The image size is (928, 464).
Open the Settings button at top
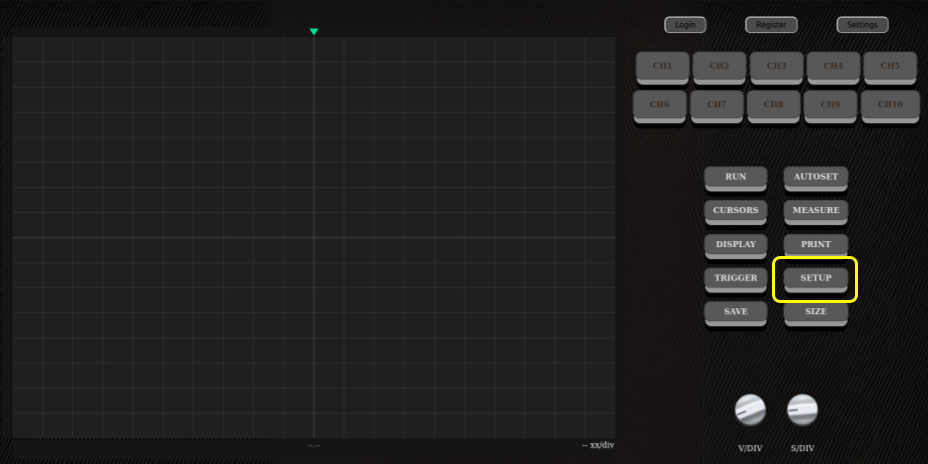(x=862, y=25)
